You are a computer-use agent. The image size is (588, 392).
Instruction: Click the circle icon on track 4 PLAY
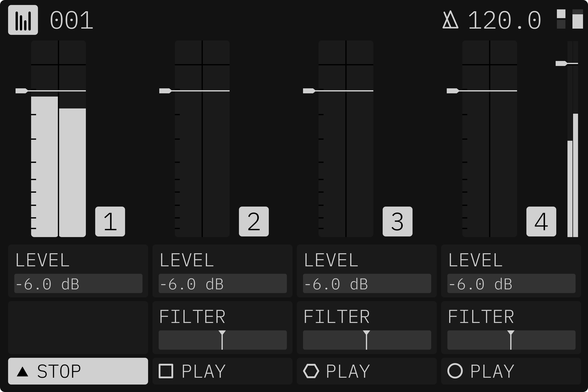tap(455, 371)
